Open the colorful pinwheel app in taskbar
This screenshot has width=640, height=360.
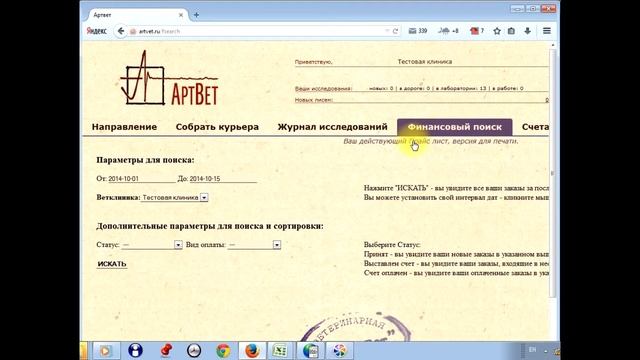(340, 351)
